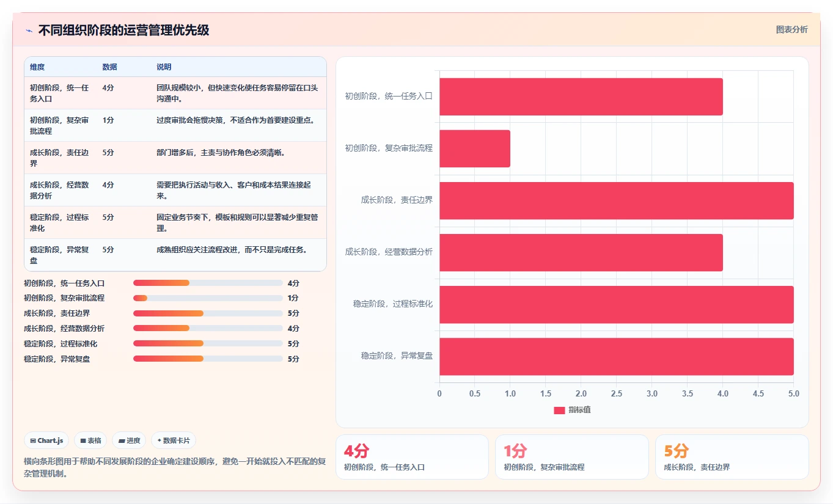This screenshot has width=833, height=504.
Task: Open the 5分 责任边界 data card
Action: pos(732,457)
